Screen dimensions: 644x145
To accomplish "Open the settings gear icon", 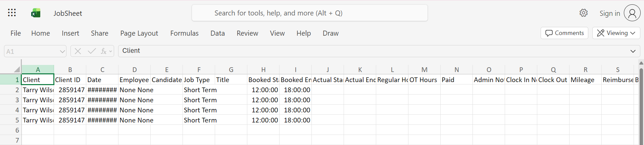I will pyautogui.click(x=584, y=13).
